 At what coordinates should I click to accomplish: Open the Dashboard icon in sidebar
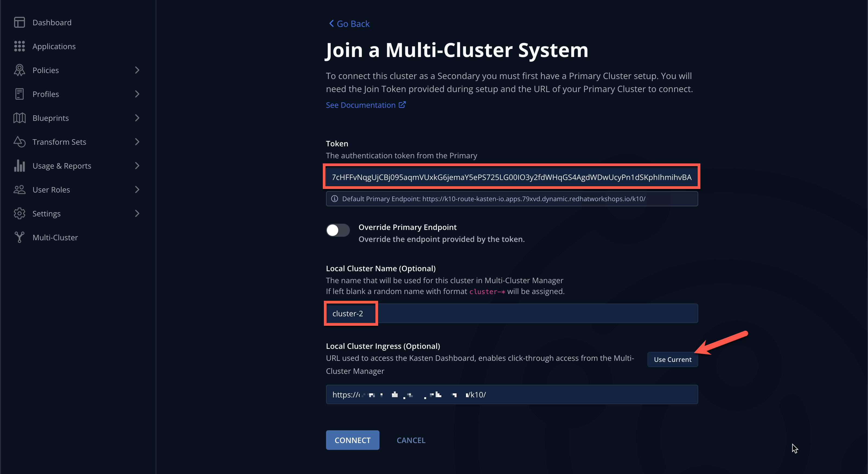coord(19,22)
